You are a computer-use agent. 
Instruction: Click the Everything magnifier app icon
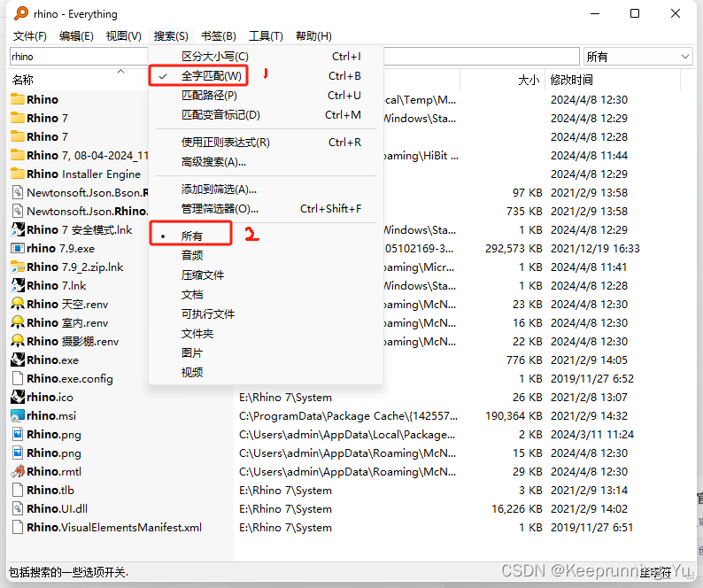(x=20, y=13)
